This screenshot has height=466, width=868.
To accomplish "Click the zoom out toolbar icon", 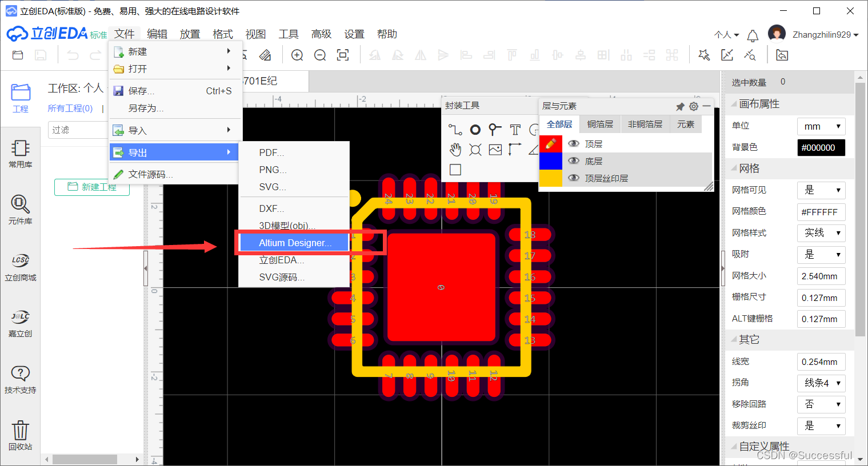I will click(x=320, y=55).
